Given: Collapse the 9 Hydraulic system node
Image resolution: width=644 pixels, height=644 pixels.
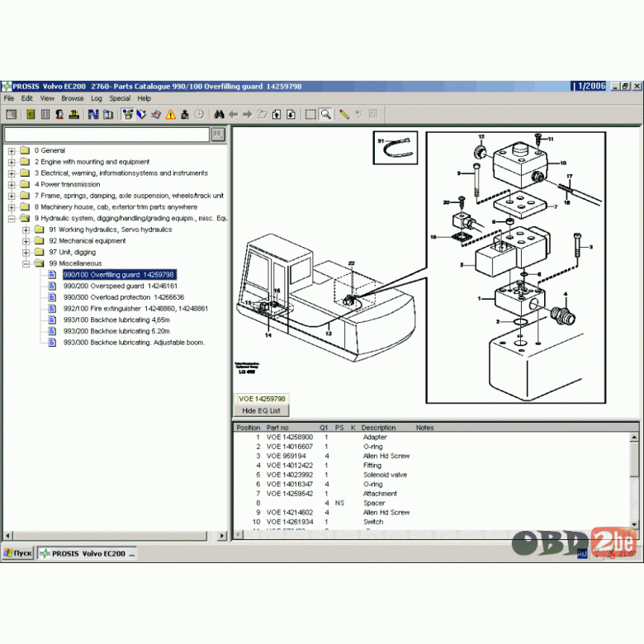Looking at the screenshot, I should [12, 219].
